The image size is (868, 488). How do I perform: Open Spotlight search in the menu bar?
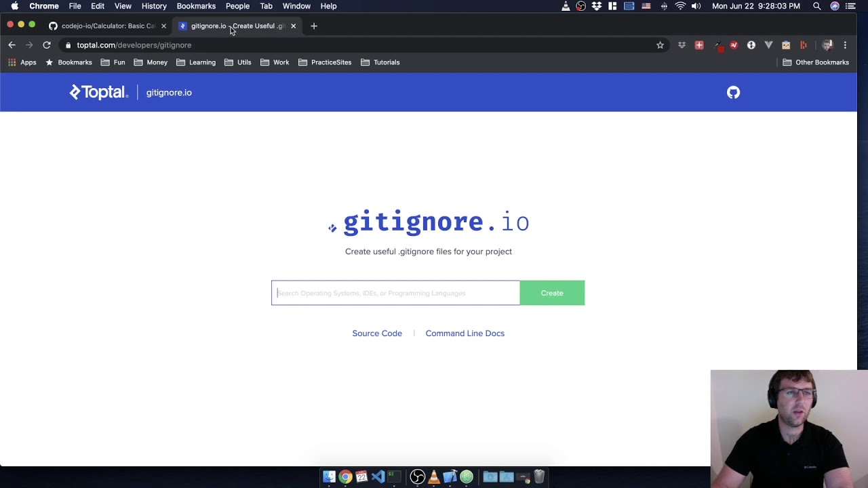[x=816, y=6]
